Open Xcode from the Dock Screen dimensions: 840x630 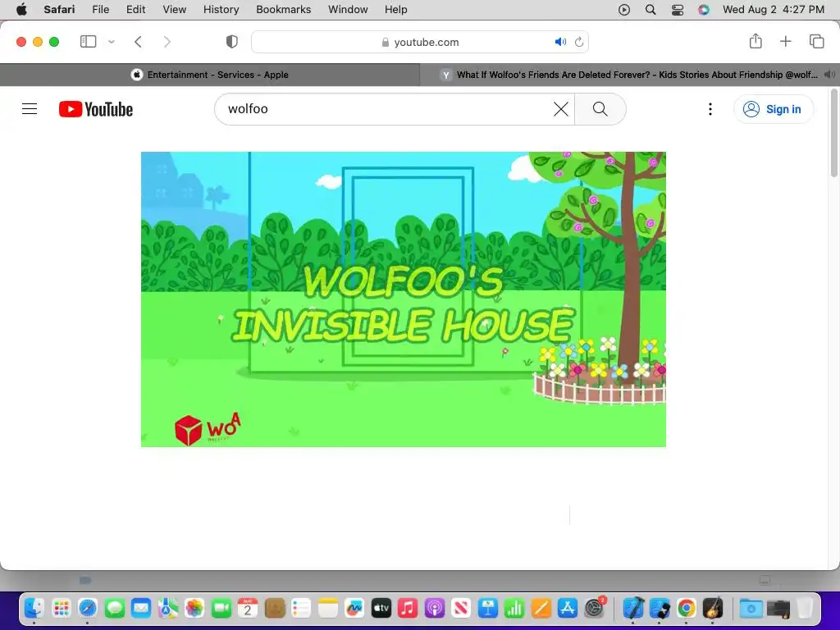tap(632, 608)
